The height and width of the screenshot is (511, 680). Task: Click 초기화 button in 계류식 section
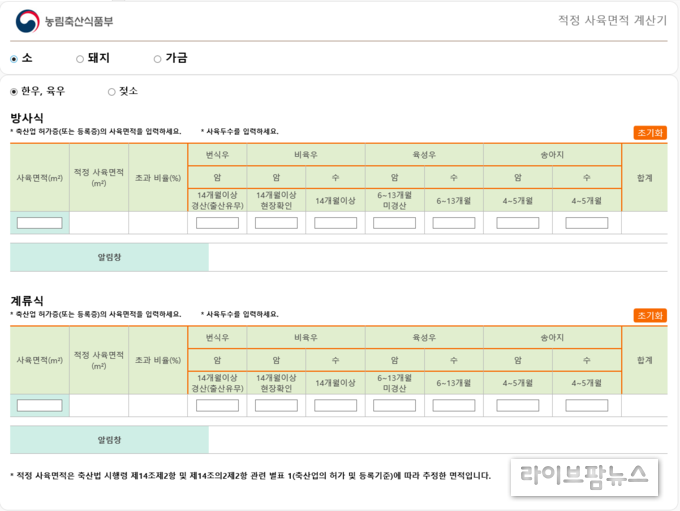[650, 315]
